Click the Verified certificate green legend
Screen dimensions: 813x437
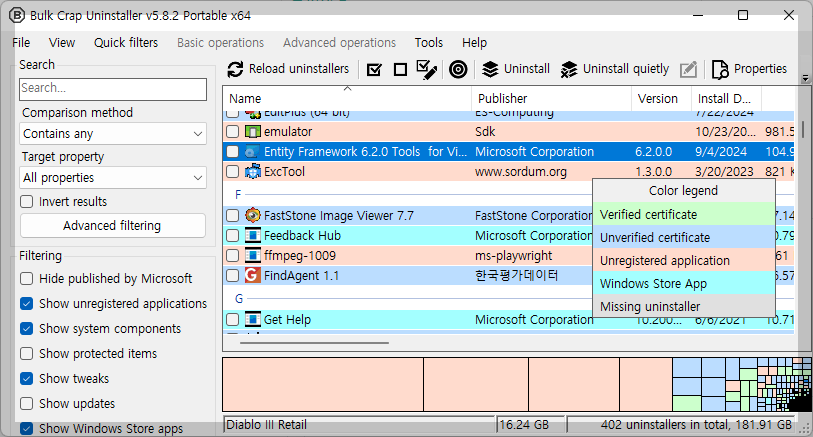tap(684, 214)
